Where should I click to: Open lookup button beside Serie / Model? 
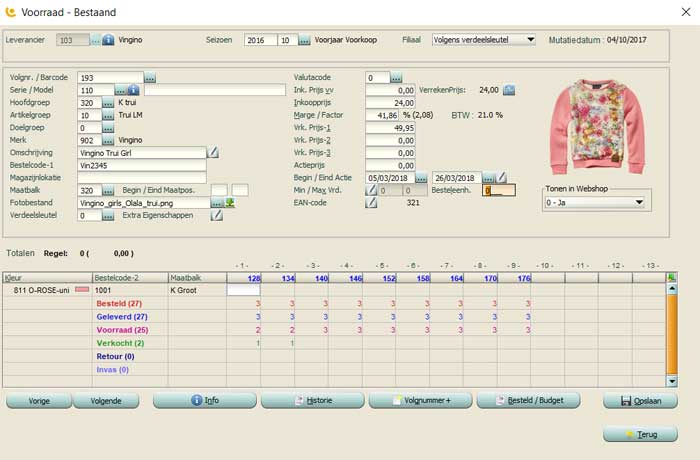[x=120, y=90]
